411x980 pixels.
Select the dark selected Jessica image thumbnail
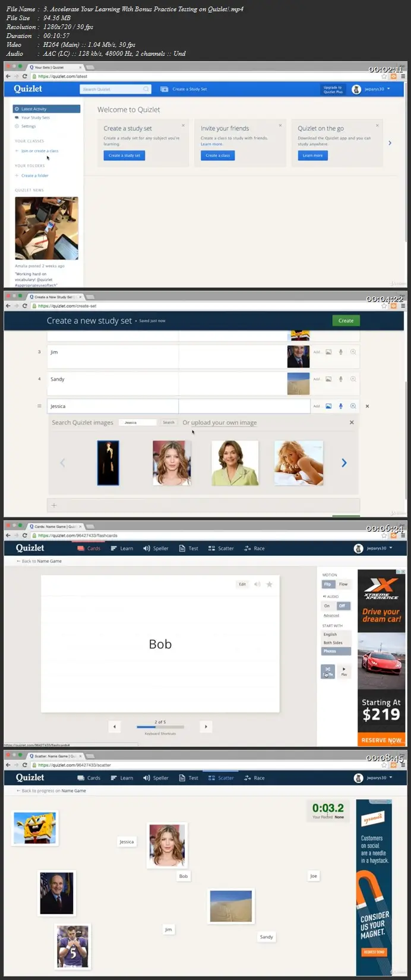point(108,463)
